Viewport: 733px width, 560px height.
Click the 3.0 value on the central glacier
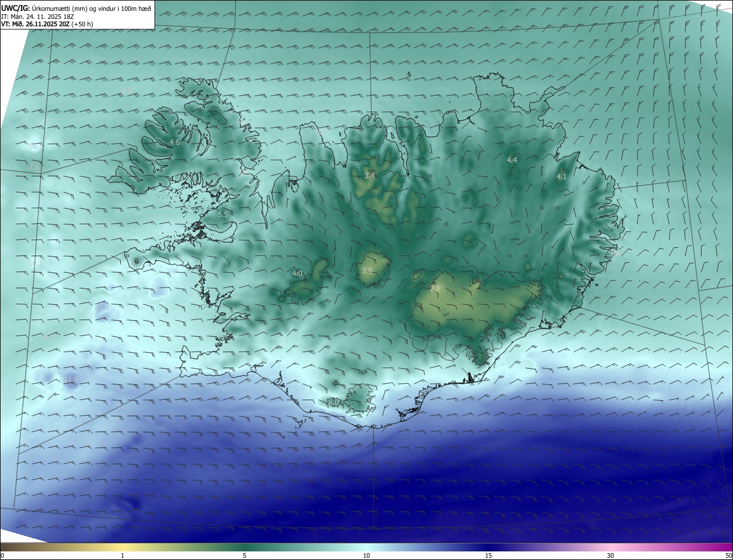point(367,270)
